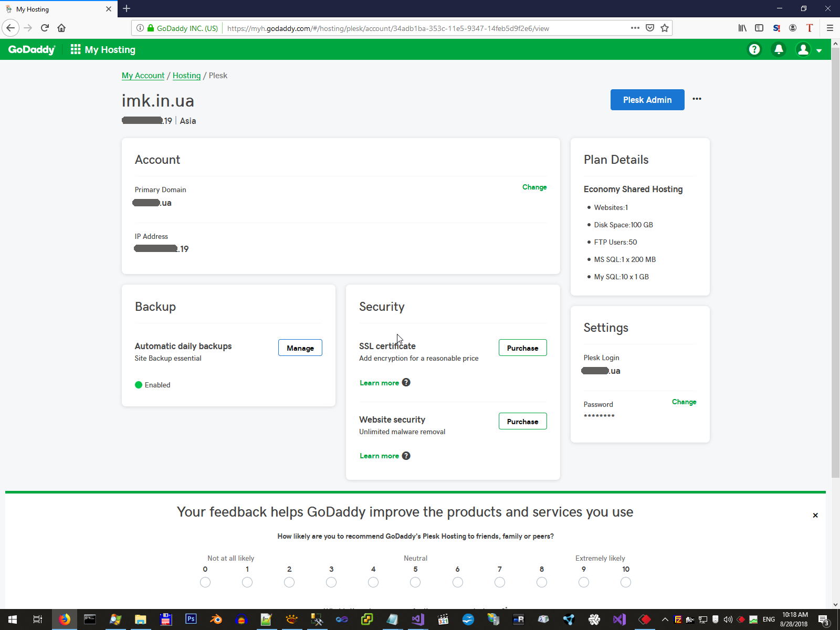The image size is (840, 630).
Task: Open the taskbar clock and date
Action: [x=794, y=619]
